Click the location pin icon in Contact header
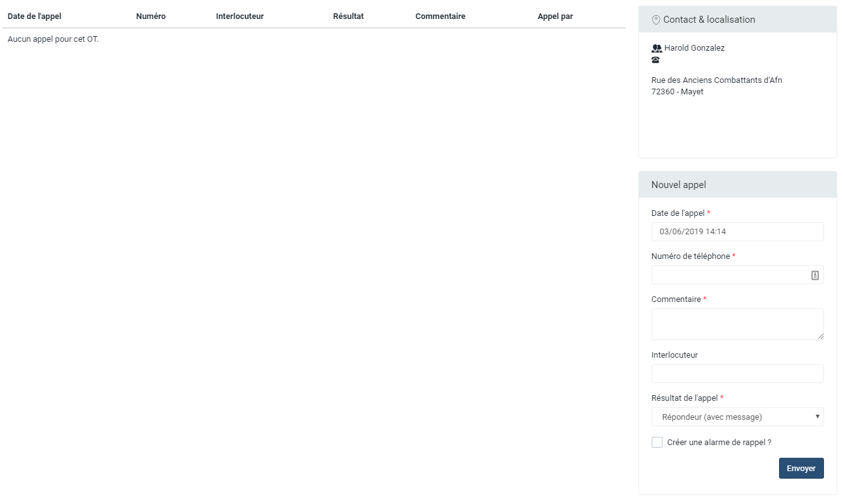Screen dimensions: 843x504 click(656, 20)
